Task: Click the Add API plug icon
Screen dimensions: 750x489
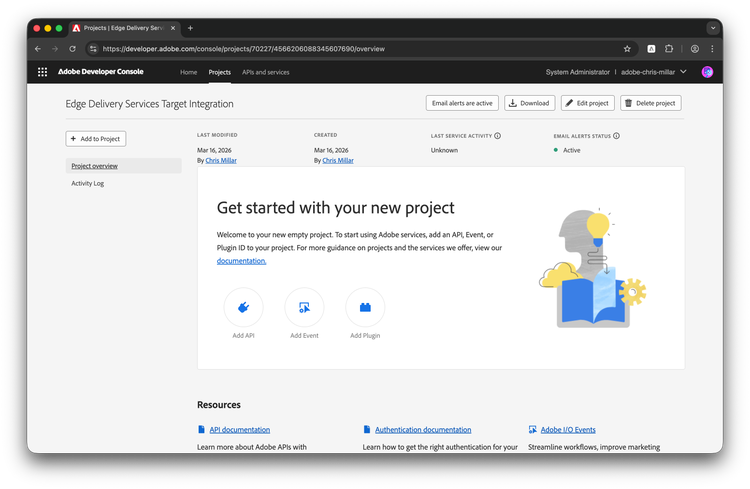Action: pyautogui.click(x=244, y=307)
